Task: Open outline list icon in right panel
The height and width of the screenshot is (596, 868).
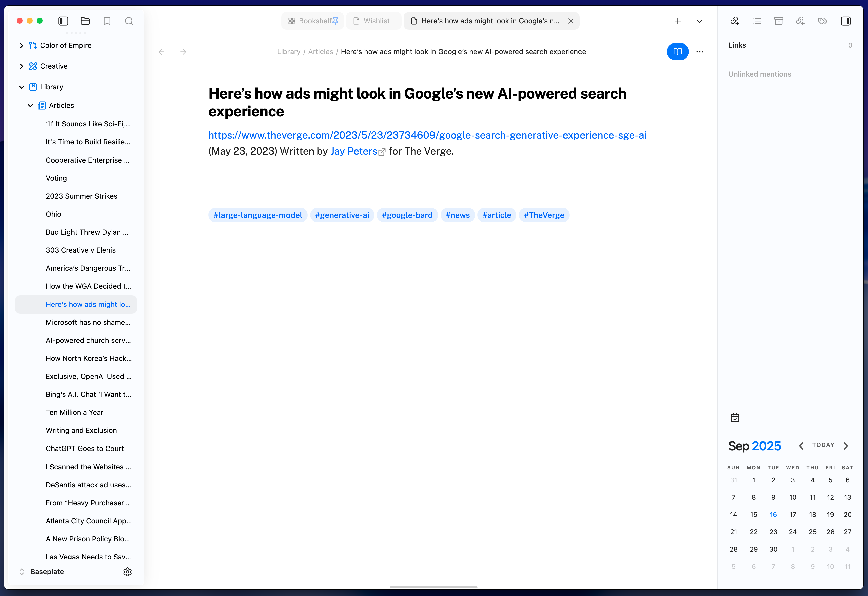Action: point(757,21)
